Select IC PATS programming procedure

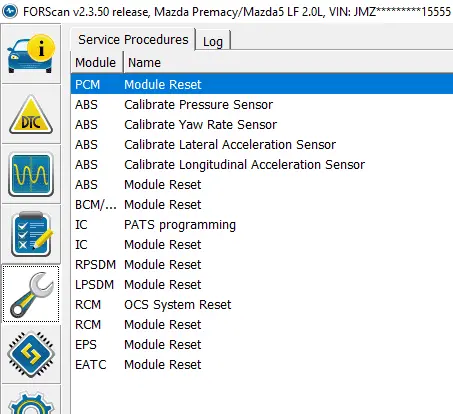(262, 224)
